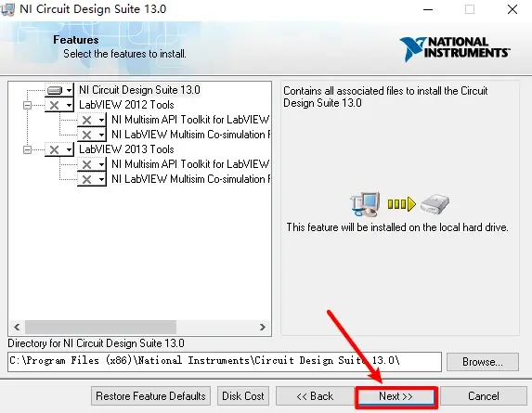Viewport: 532px width, 413px height.
Task: Click the computer icon in description panel
Action: 366,204
